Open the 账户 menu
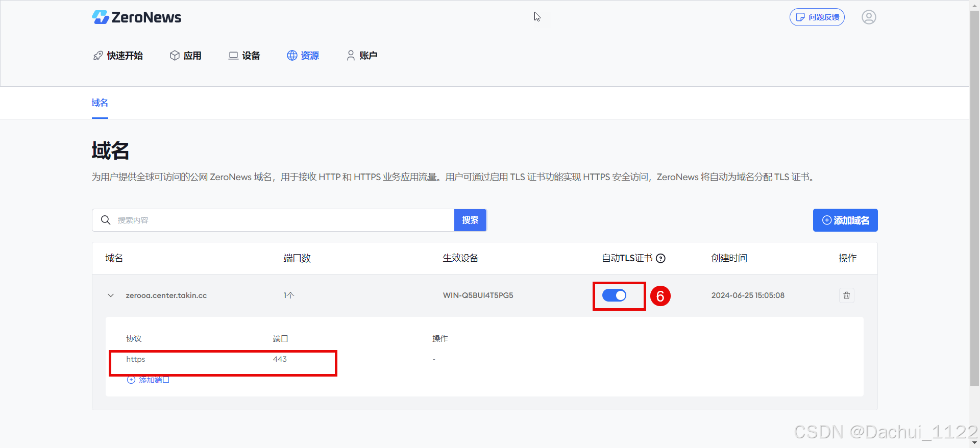 tap(362, 56)
